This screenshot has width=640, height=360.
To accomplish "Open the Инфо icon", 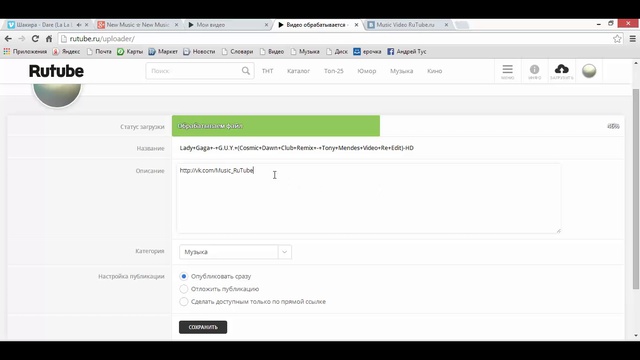I will click(534, 71).
